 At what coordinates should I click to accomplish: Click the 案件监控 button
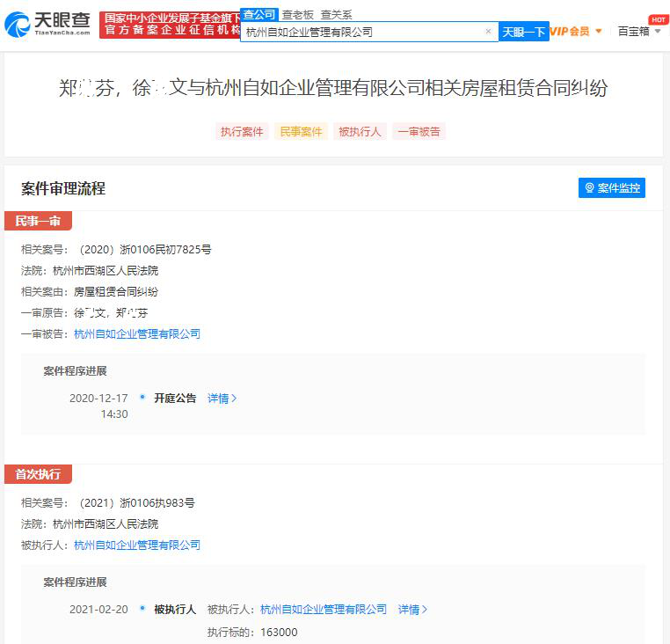611,187
